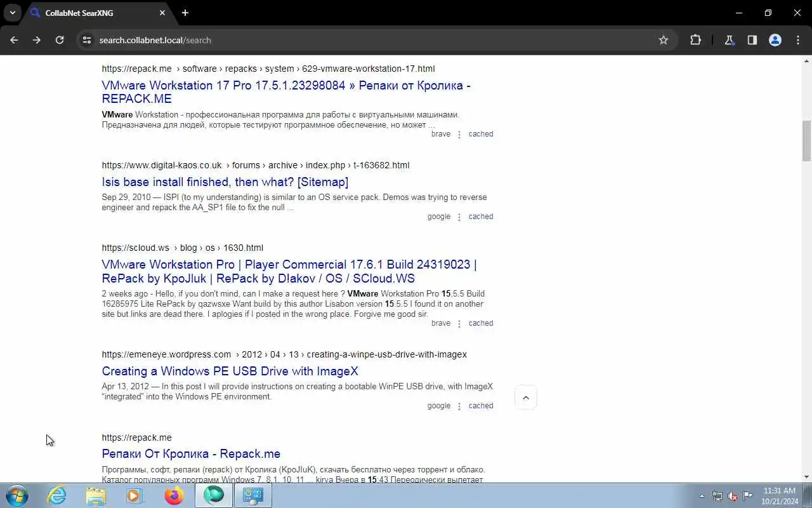The height and width of the screenshot is (508, 812).
Task: Open VMware Workstation 17 Pro 17.5.1 result
Action: [x=286, y=92]
